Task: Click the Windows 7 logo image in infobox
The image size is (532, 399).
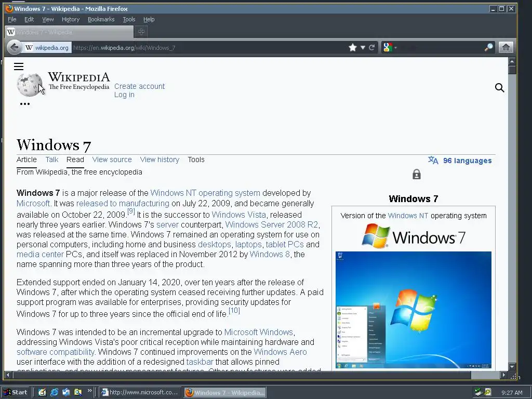Action: pyautogui.click(x=413, y=236)
